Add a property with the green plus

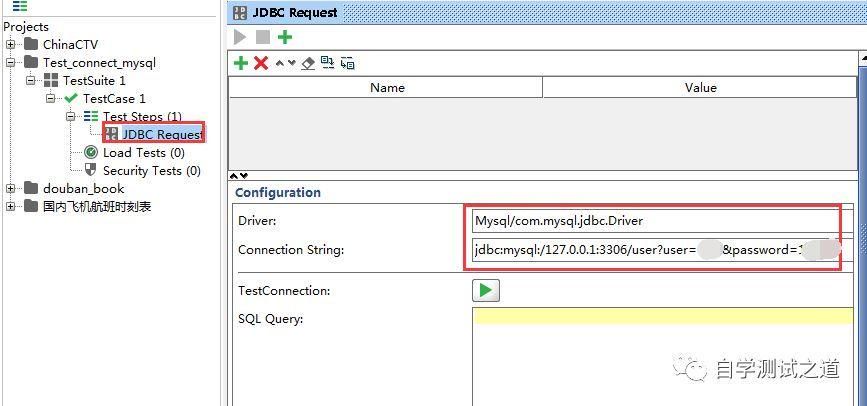tap(241, 63)
